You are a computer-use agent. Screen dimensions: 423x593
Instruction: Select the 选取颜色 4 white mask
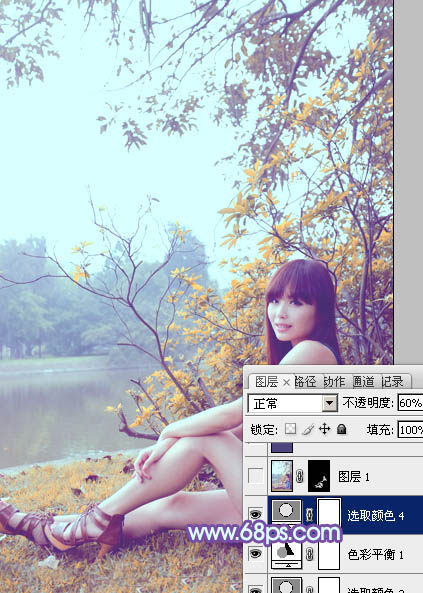coord(329,511)
